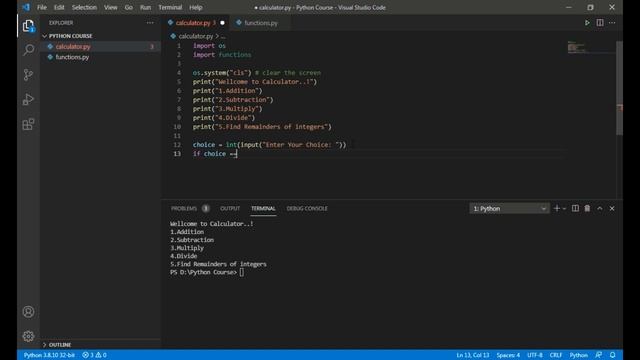The width and height of the screenshot is (640, 360).
Task: Open the Run and Debug view icon
Action: [x=28, y=99]
